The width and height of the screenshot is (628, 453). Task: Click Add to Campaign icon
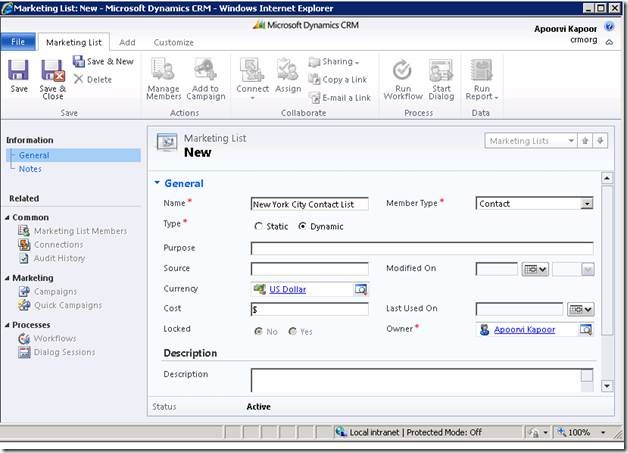205,72
